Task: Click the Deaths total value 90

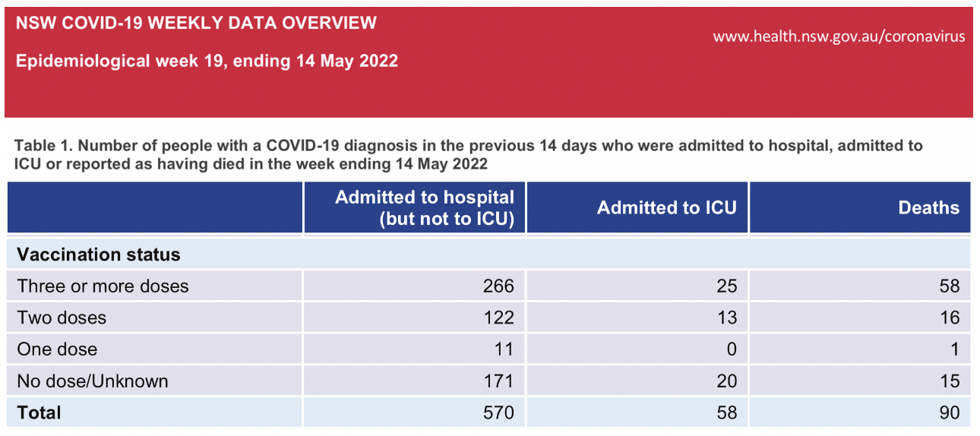Action: [949, 412]
